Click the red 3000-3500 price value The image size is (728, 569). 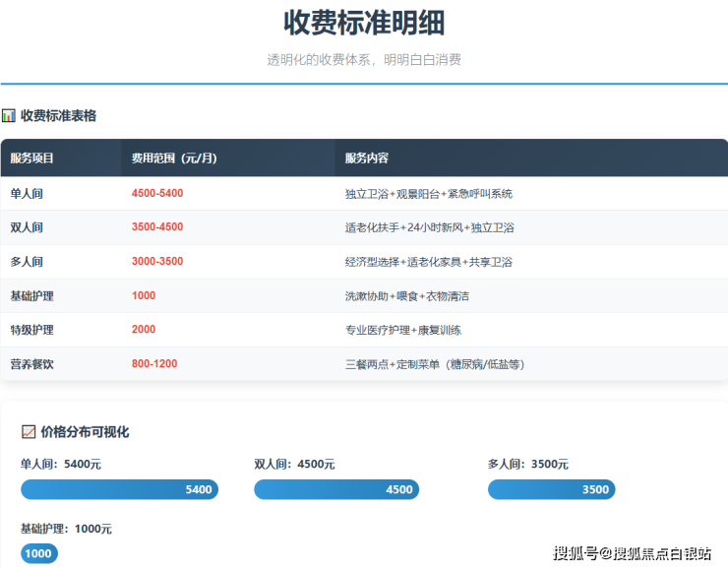(157, 262)
